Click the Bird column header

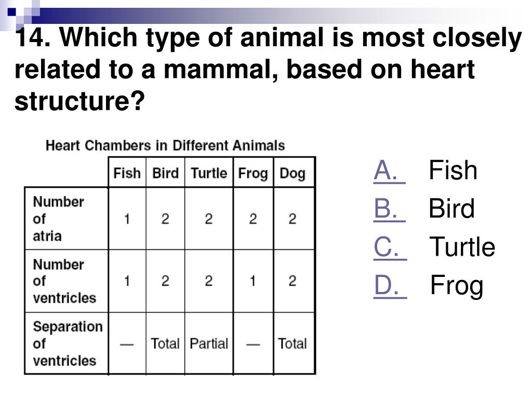pos(165,173)
